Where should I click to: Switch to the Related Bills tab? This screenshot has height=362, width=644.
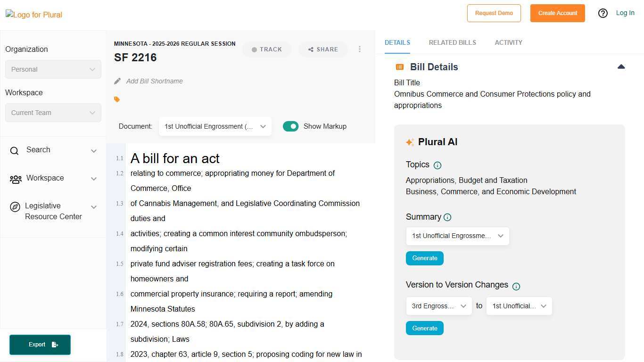(x=452, y=42)
